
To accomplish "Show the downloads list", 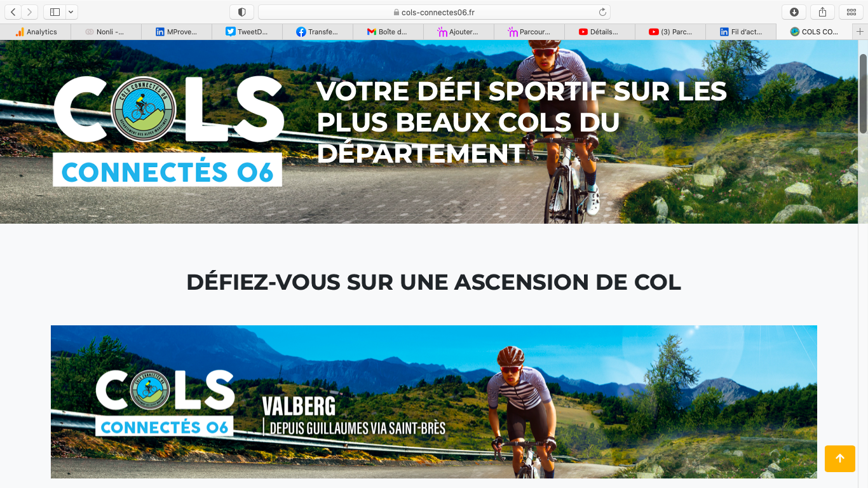I will point(794,12).
